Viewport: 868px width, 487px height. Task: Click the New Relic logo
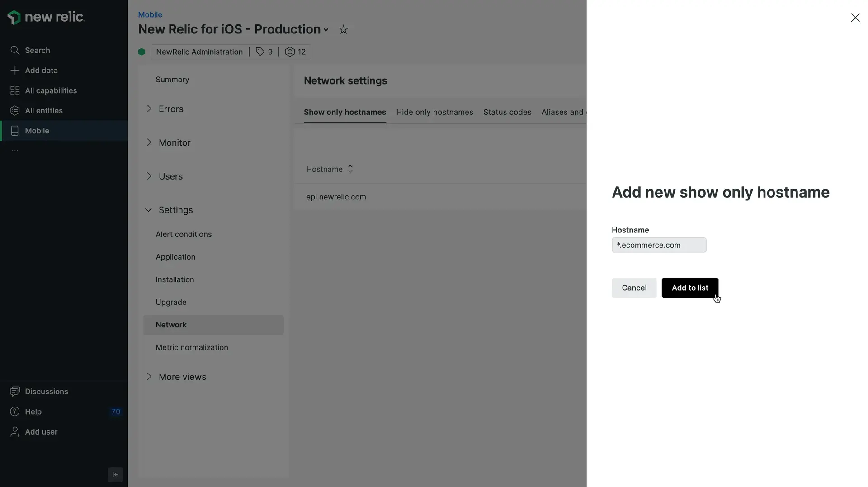pos(46,17)
